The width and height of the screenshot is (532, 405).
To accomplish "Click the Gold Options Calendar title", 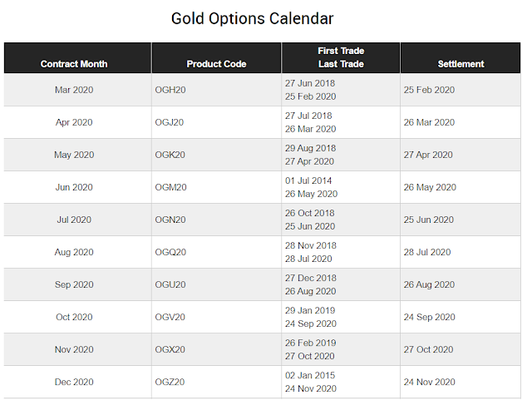I will (x=253, y=18).
